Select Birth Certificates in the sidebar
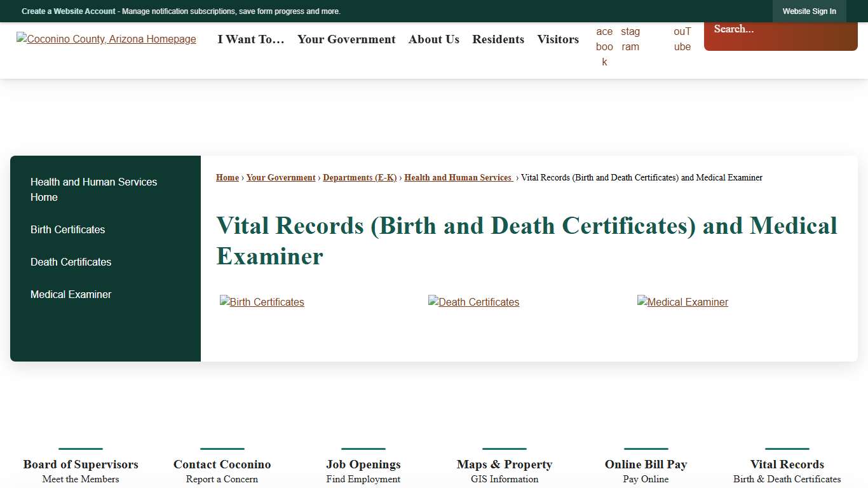The height and width of the screenshot is (488, 868). pos(67,229)
